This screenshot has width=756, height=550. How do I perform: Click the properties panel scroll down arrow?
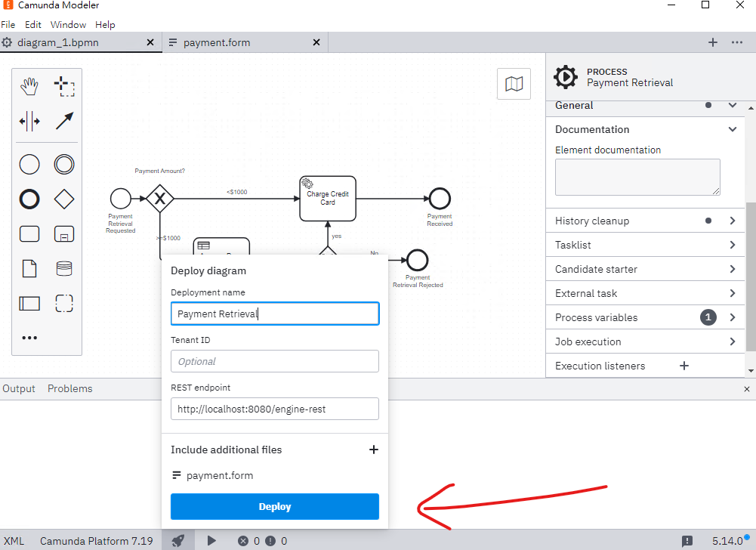[x=751, y=371]
